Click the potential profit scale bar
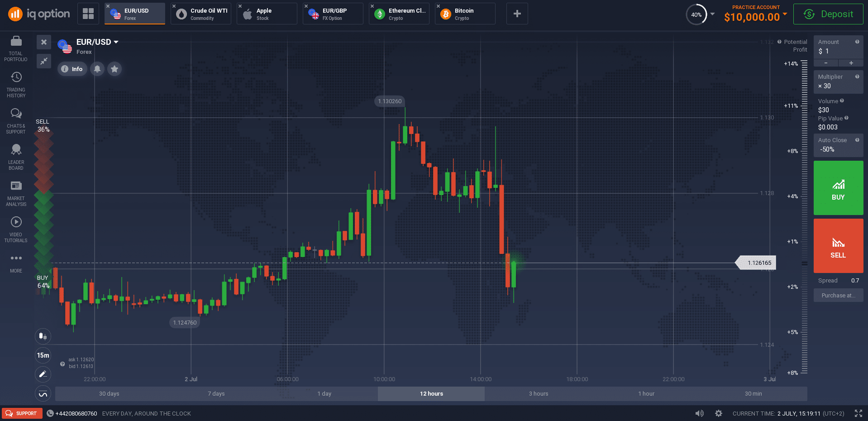 [x=804, y=217]
